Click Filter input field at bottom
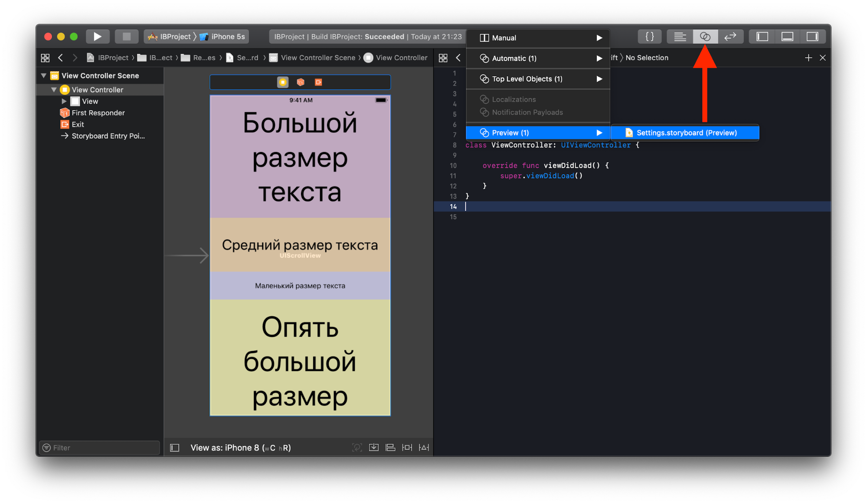Screen dimensions: 867x504 click(x=100, y=447)
